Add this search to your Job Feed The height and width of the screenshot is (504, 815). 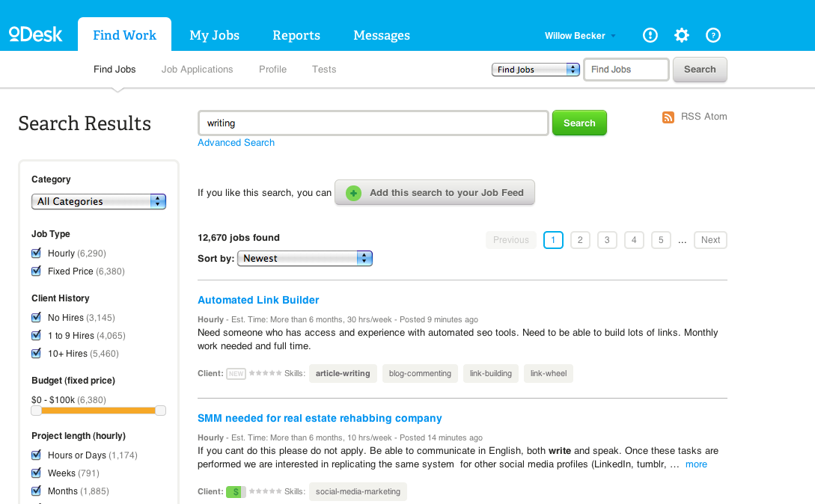[x=435, y=193]
